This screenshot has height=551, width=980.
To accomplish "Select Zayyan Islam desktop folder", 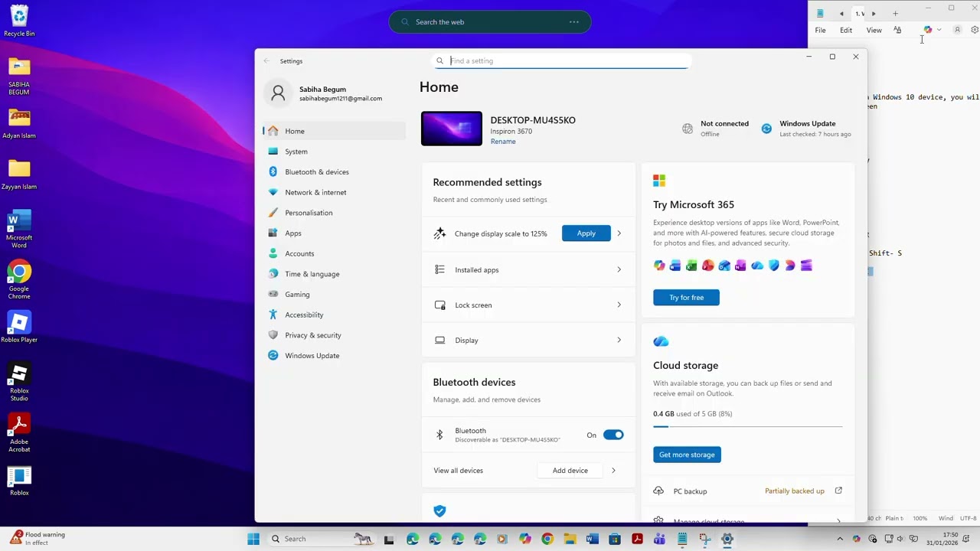I will coord(19,174).
